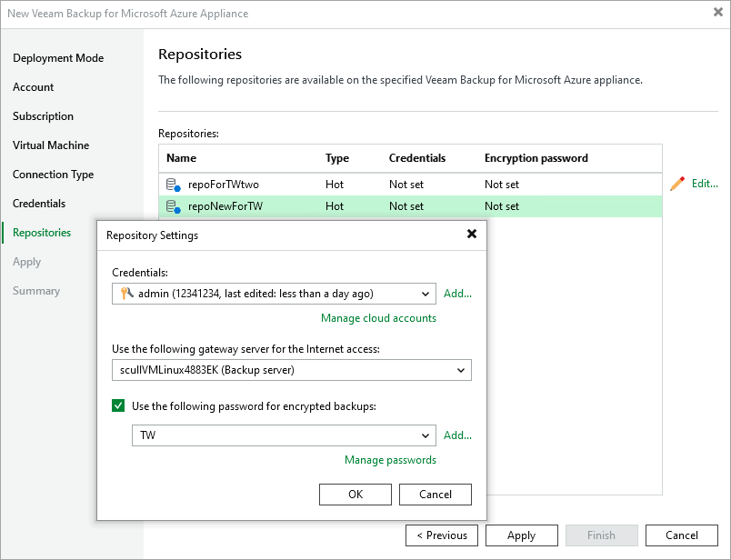Close the New Veeam Backup wizard window

(x=718, y=12)
